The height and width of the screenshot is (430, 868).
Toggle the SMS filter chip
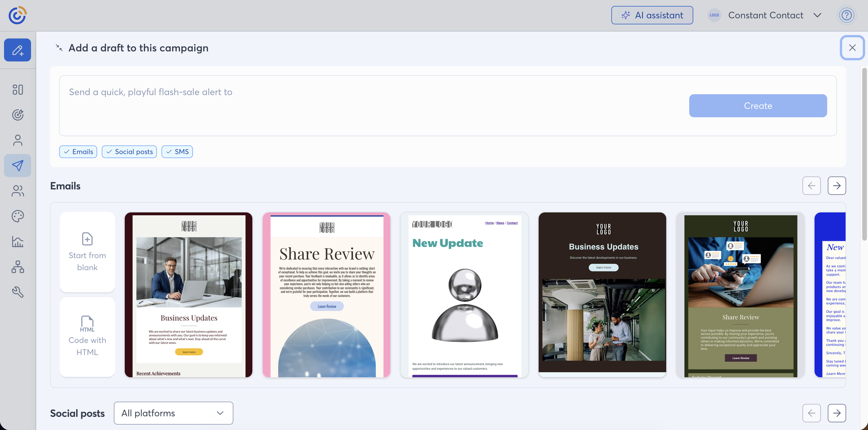177,152
